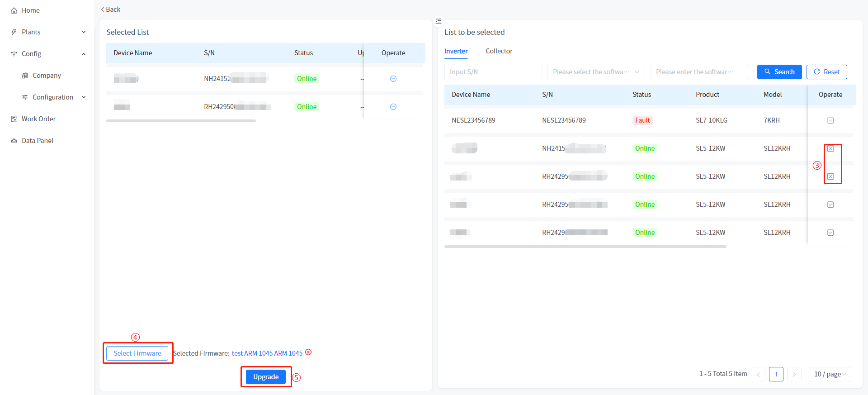This screenshot has height=395, width=868.
Task: Click the Company icon under Config
Action: click(x=25, y=76)
